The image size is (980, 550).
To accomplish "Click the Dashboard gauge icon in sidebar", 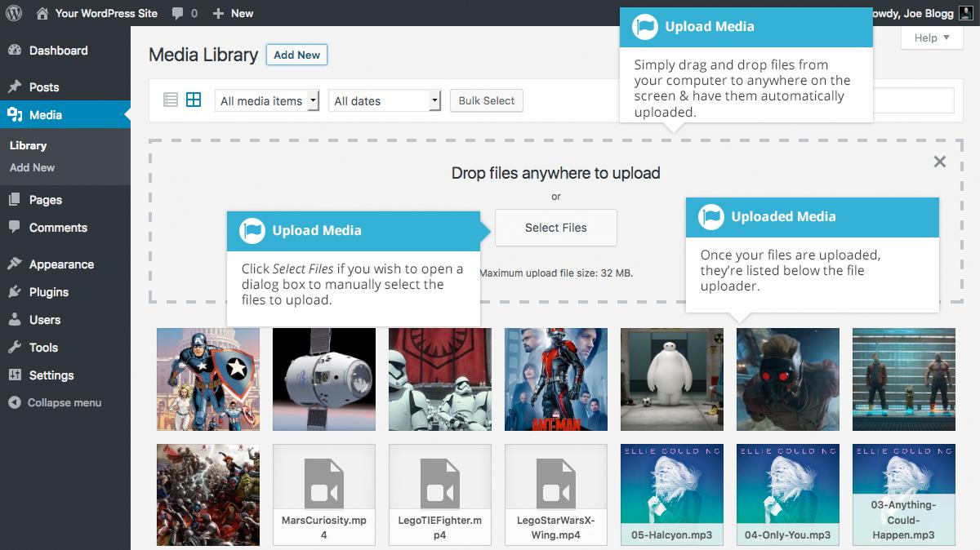I will pos(15,51).
